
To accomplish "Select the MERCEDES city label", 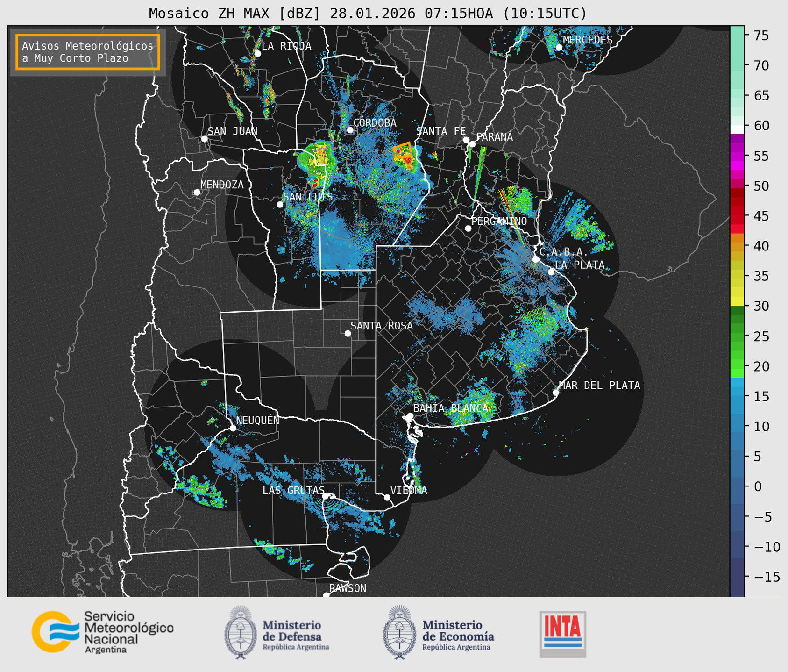I will pyautogui.click(x=588, y=40).
